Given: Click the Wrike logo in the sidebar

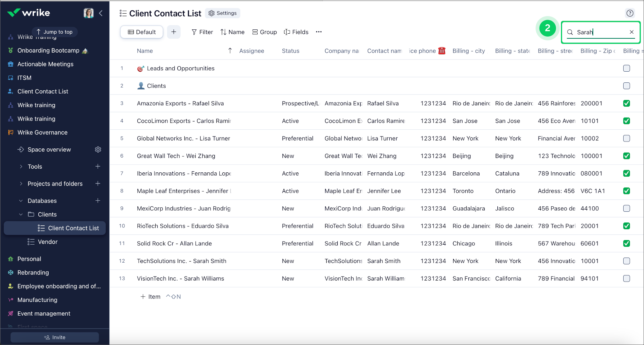Looking at the screenshot, I should [x=29, y=13].
